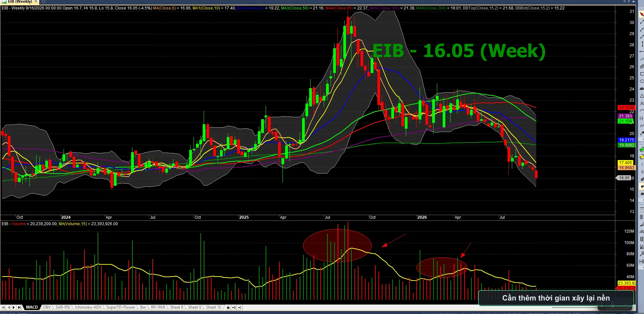Choose the triangle drawing tool
The height and width of the screenshot is (314, 644).
642,96
